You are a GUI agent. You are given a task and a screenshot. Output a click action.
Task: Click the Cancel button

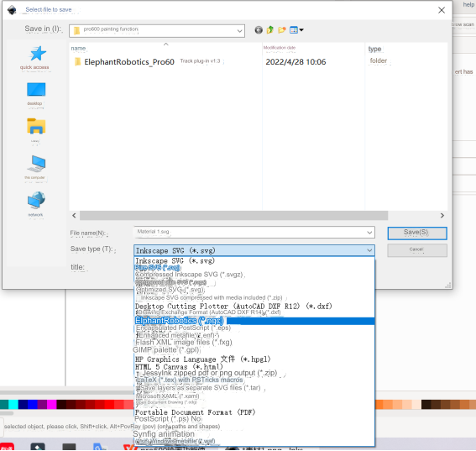pos(416,250)
